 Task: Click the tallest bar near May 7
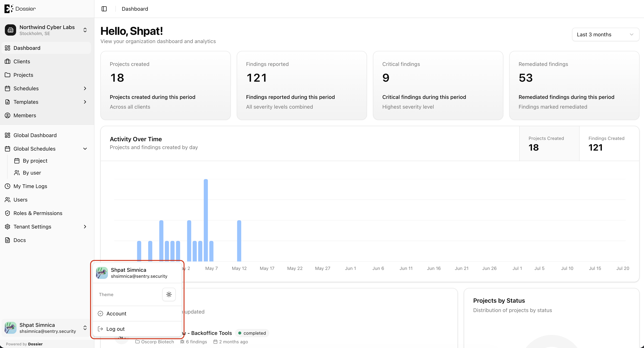click(206, 220)
